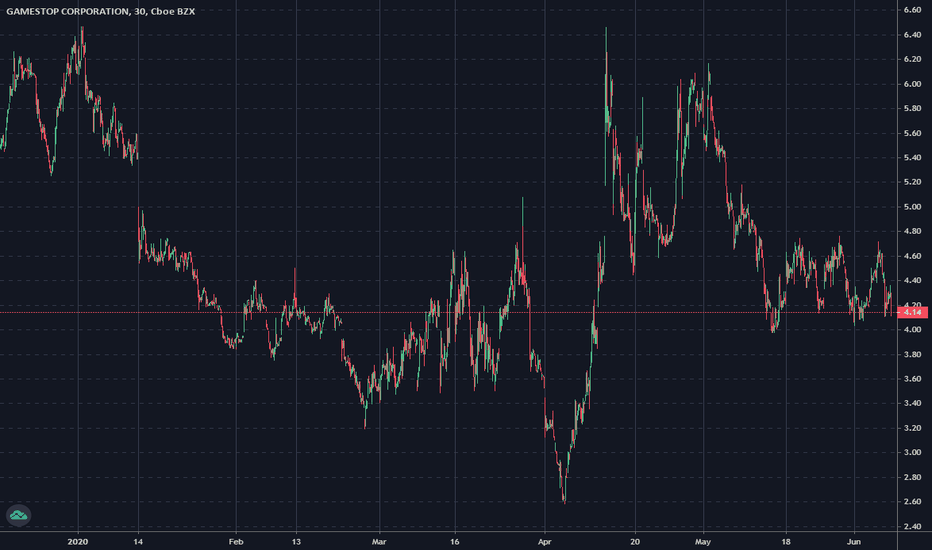Click the 5.00 price axis label
The width and height of the screenshot is (932, 550).
[912, 207]
